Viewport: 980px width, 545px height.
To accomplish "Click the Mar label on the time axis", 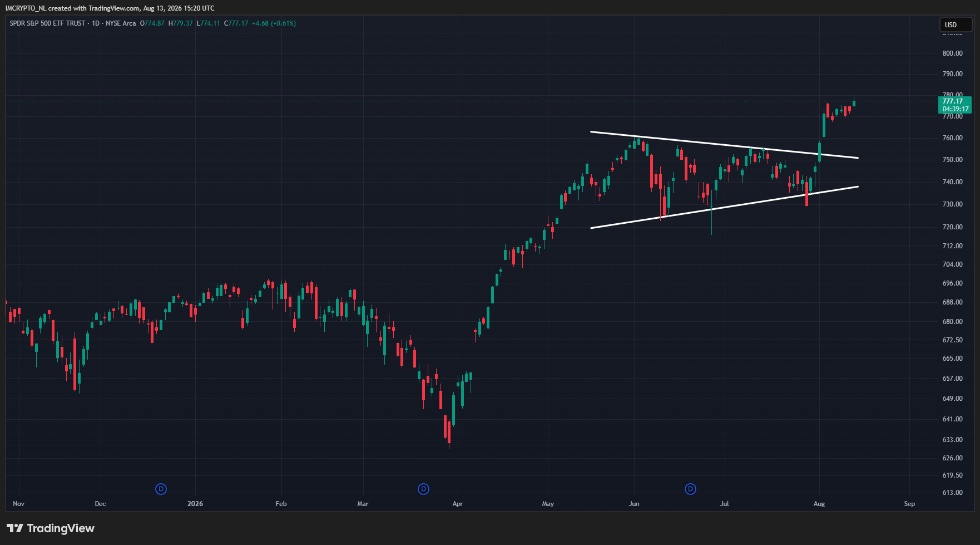I will (363, 504).
